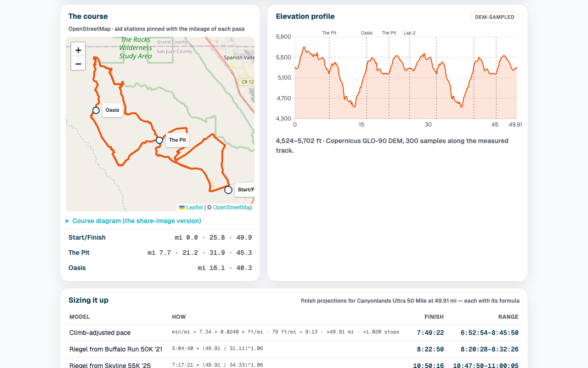This screenshot has height=368, width=588.
Task: Open the OpenStreetMap attribution link
Action: coord(232,207)
